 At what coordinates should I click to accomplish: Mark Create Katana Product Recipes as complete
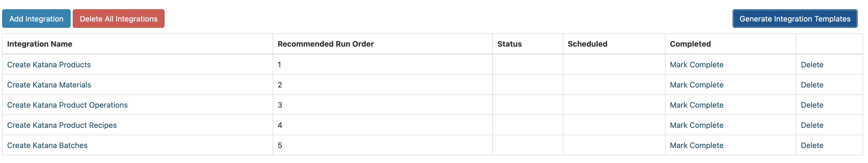pyautogui.click(x=696, y=125)
